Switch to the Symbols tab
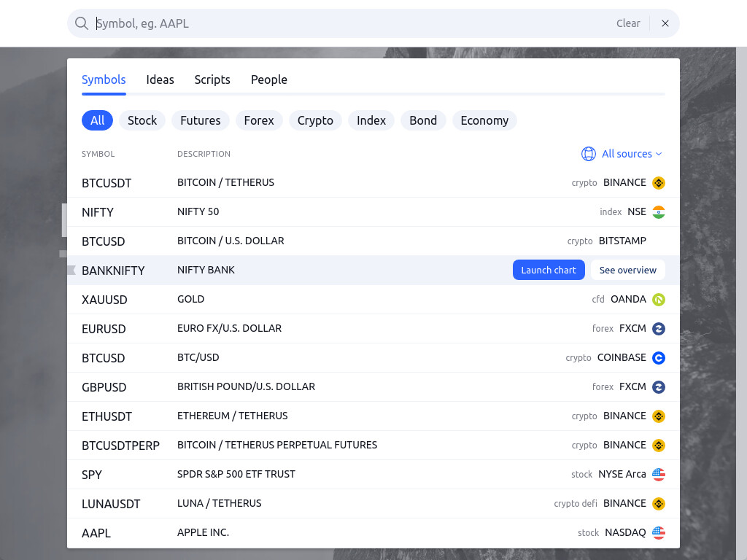 (104, 79)
